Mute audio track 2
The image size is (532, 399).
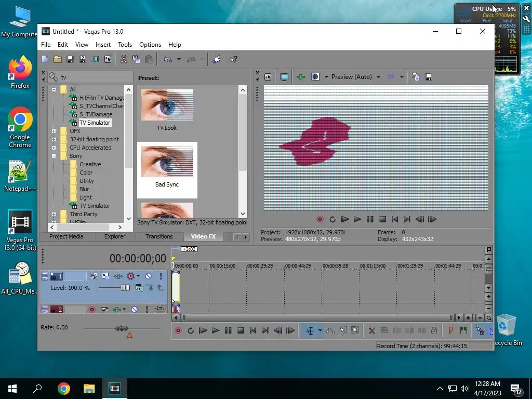click(x=135, y=310)
